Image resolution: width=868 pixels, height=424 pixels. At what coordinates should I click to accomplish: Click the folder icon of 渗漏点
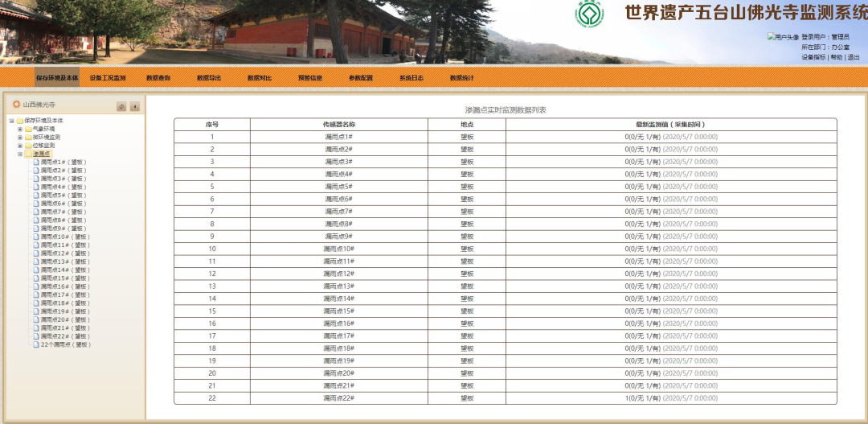pyautogui.click(x=28, y=154)
